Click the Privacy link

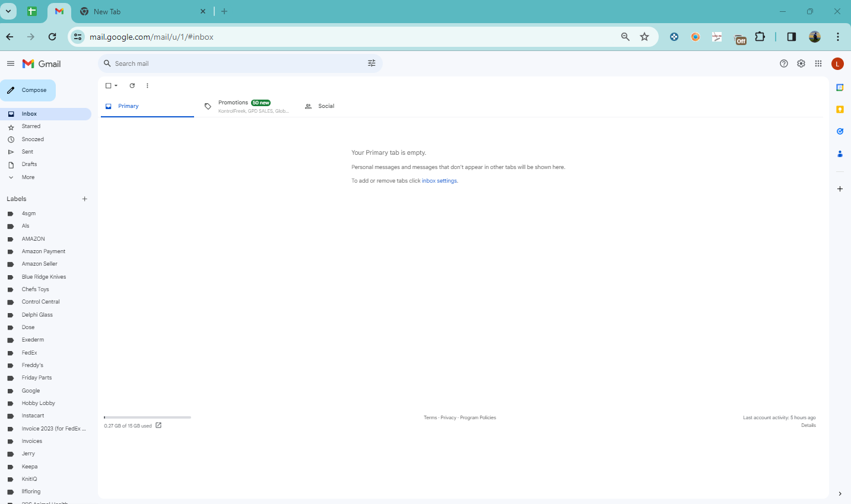pyautogui.click(x=448, y=418)
